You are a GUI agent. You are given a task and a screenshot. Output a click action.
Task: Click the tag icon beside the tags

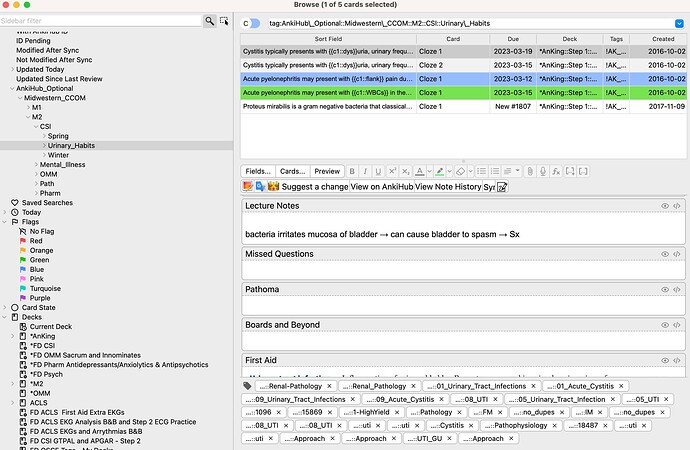pyautogui.click(x=247, y=386)
